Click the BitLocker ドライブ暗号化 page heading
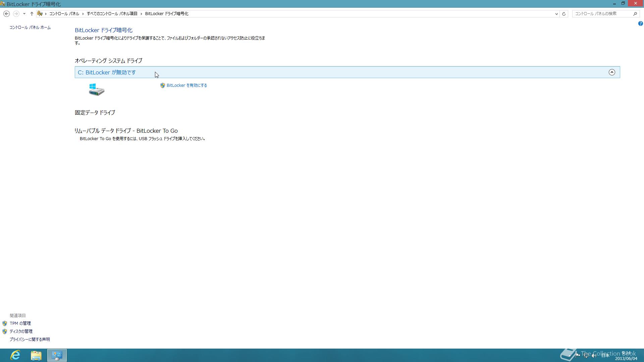This screenshot has width=644, height=362. [x=104, y=30]
